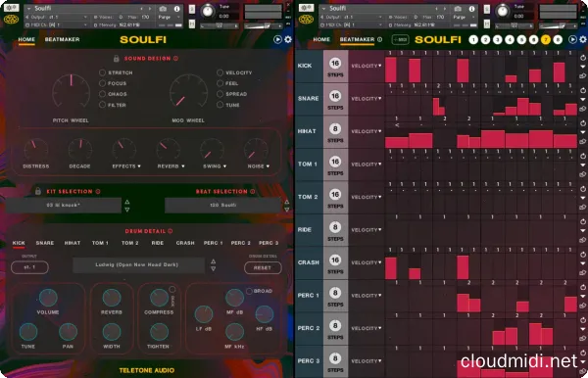Click the reset arrow icon on Snare row
588x378 pixels.
[583, 91]
